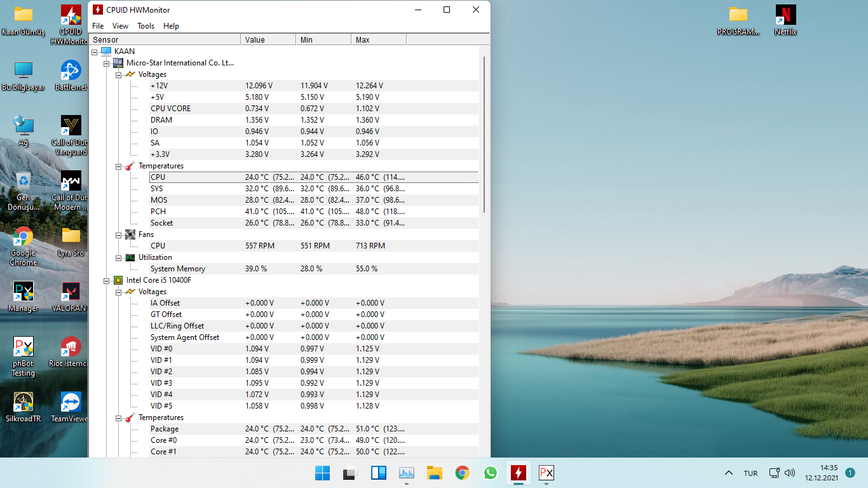Image resolution: width=868 pixels, height=488 pixels.
Task: Collapse the motherboard Temperatures group
Action: point(119,166)
